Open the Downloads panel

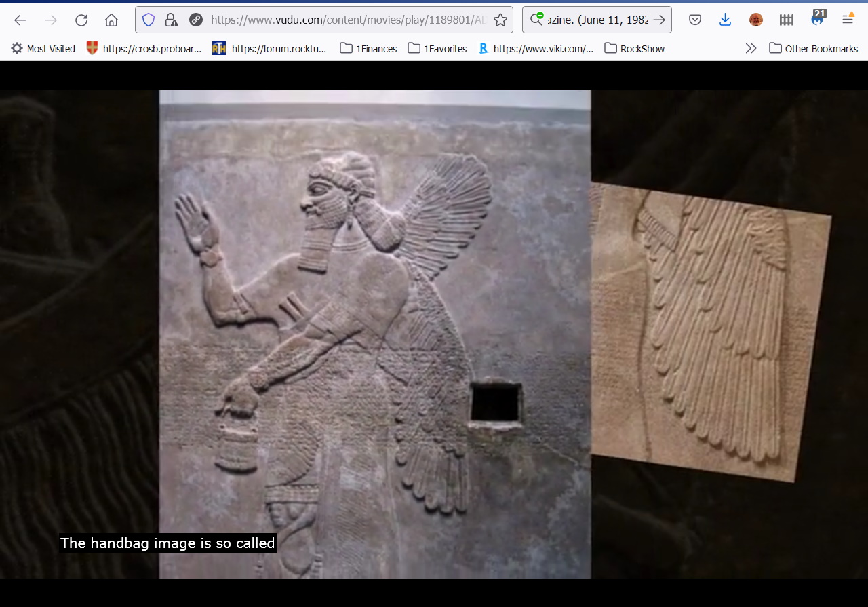click(726, 20)
